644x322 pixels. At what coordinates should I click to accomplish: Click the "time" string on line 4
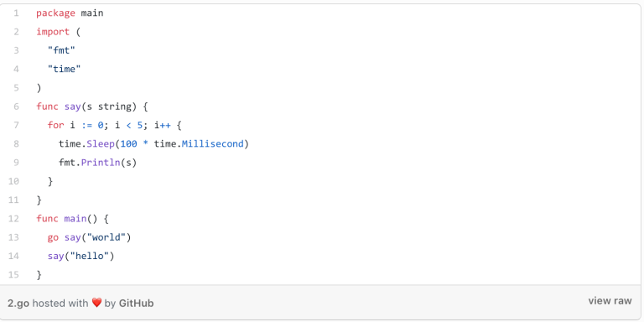point(64,69)
